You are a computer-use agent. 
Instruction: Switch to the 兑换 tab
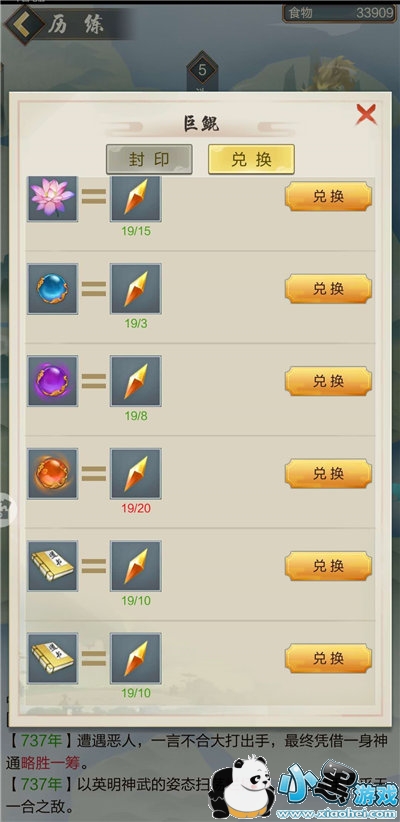[x=251, y=159]
